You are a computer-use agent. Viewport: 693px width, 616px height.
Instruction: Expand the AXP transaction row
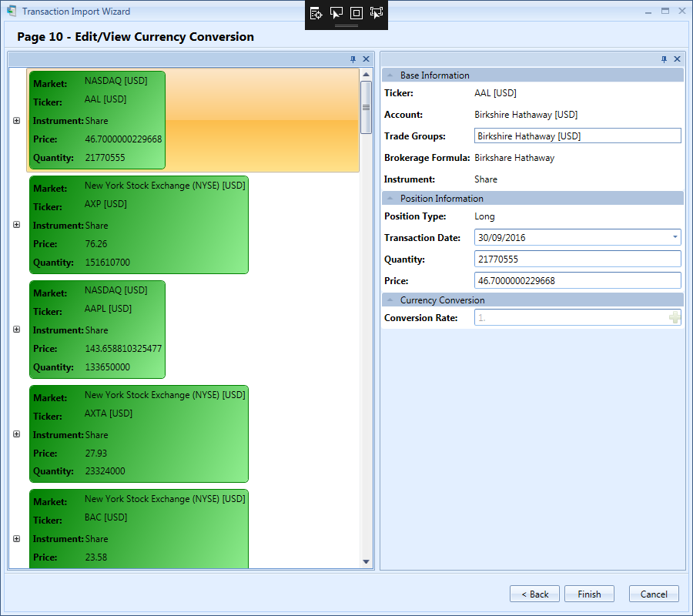click(17, 225)
